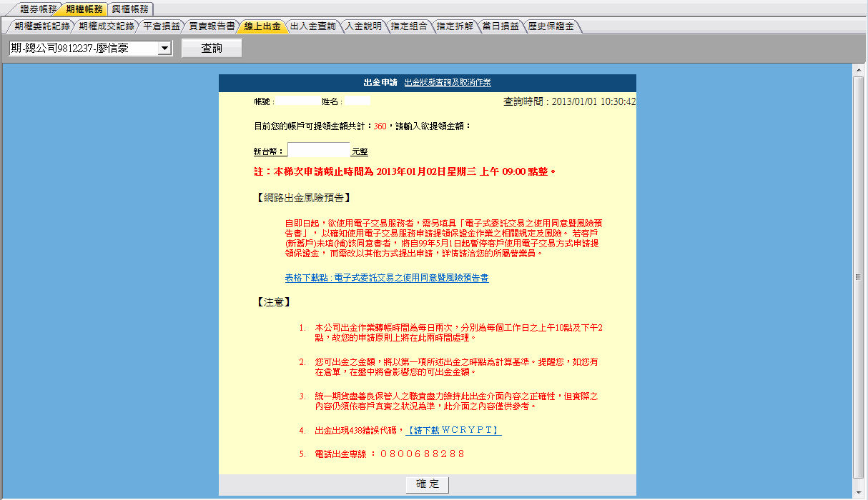Switch to the 出入金查詢 tab
The height and width of the screenshot is (500, 868).
[x=312, y=26]
